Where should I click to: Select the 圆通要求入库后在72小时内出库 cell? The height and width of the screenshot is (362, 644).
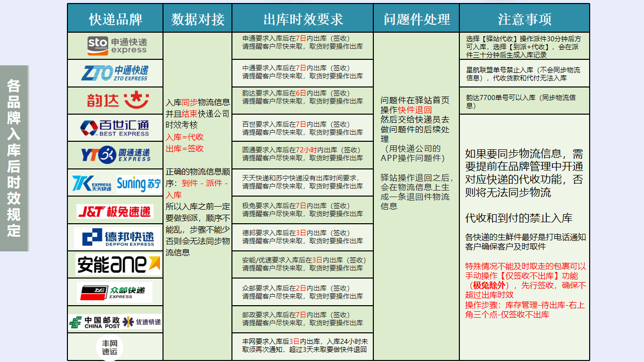(x=303, y=155)
